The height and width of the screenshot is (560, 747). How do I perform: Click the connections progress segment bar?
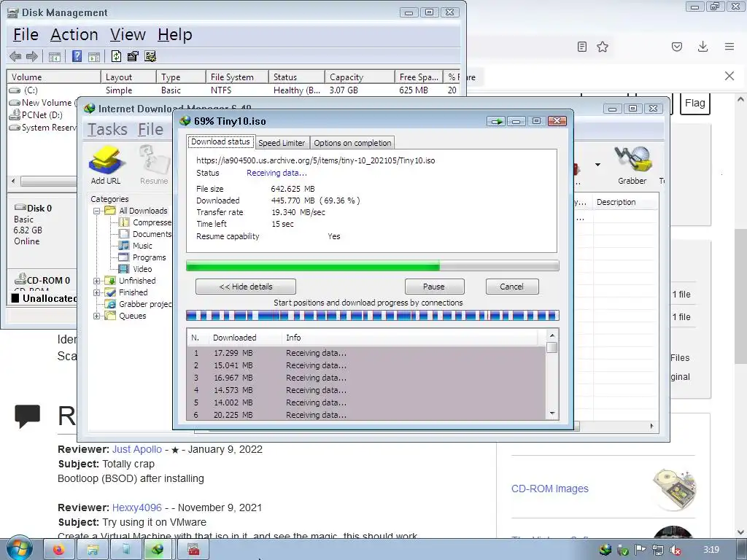pyautogui.click(x=372, y=315)
